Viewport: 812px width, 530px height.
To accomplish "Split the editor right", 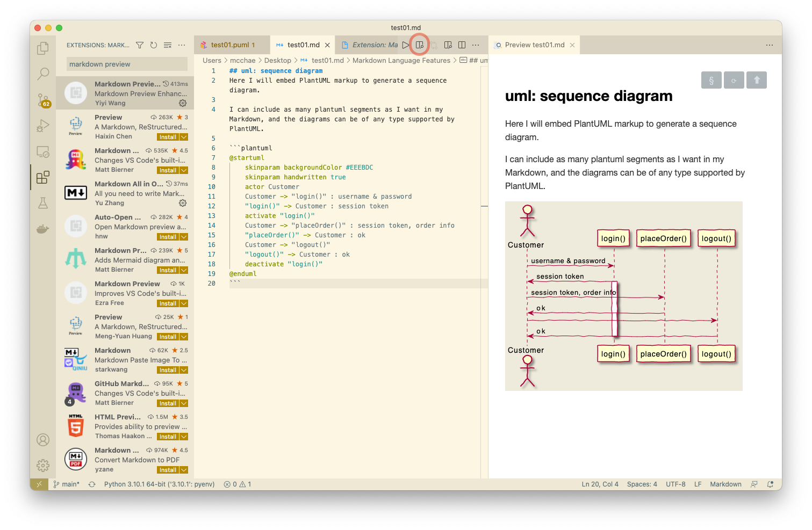I will [x=462, y=45].
